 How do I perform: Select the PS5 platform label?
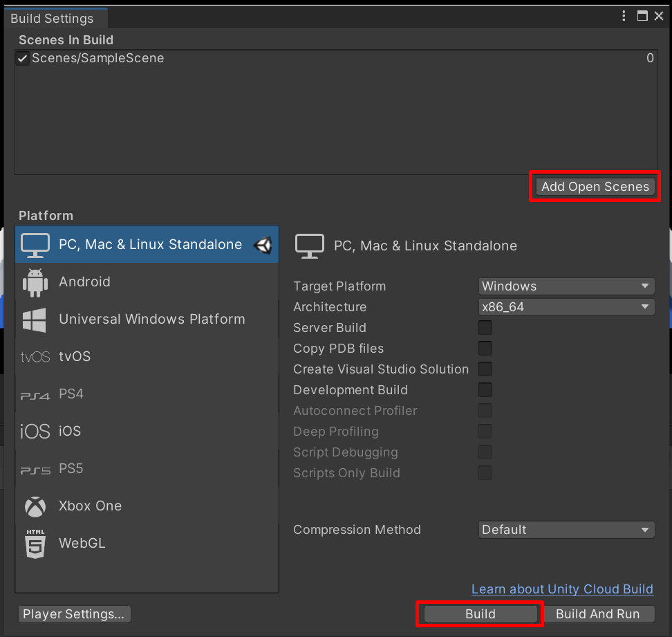[x=71, y=468]
